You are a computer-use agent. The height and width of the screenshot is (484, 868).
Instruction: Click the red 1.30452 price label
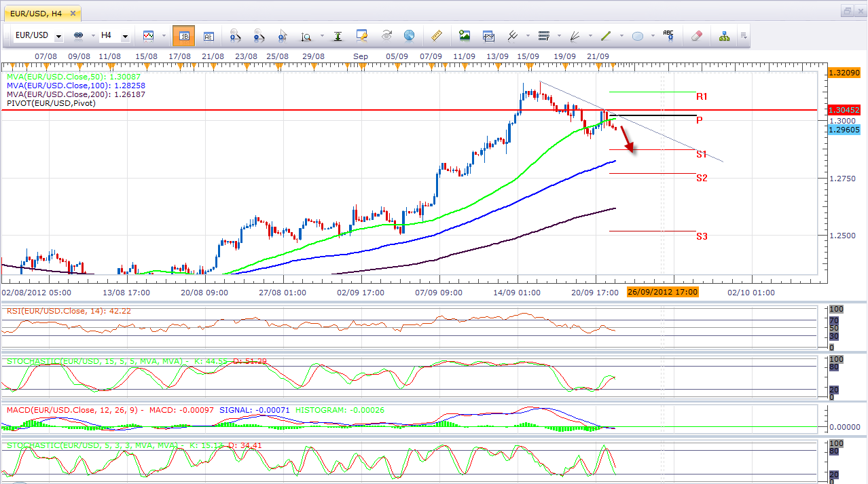click(x=844, y=109)
